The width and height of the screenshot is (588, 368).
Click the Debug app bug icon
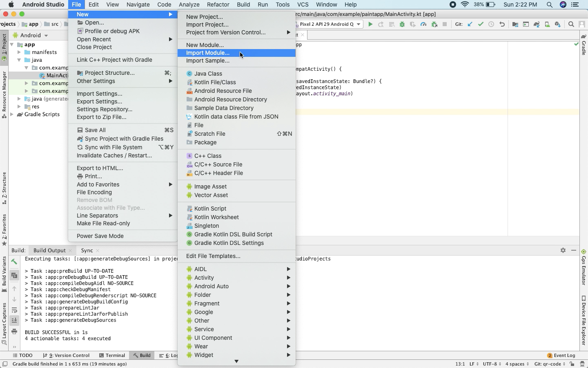click(x=402, y=25)
